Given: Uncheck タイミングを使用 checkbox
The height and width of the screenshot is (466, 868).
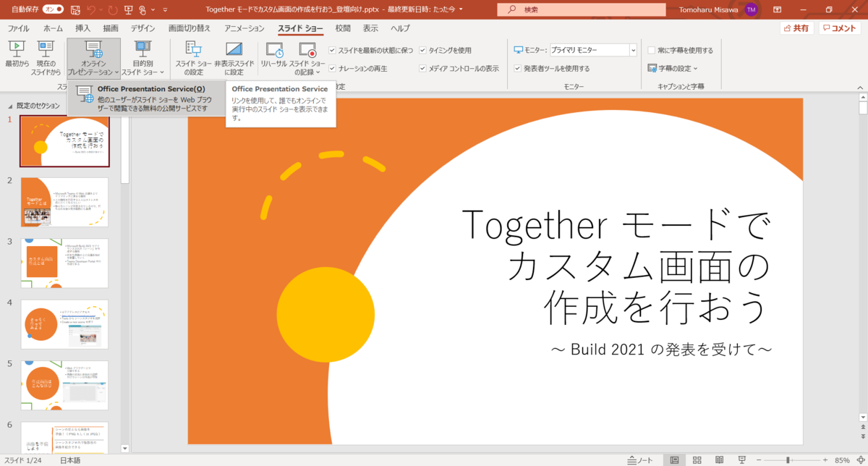Looking at the screenshot, I should (x=422, y=51).
